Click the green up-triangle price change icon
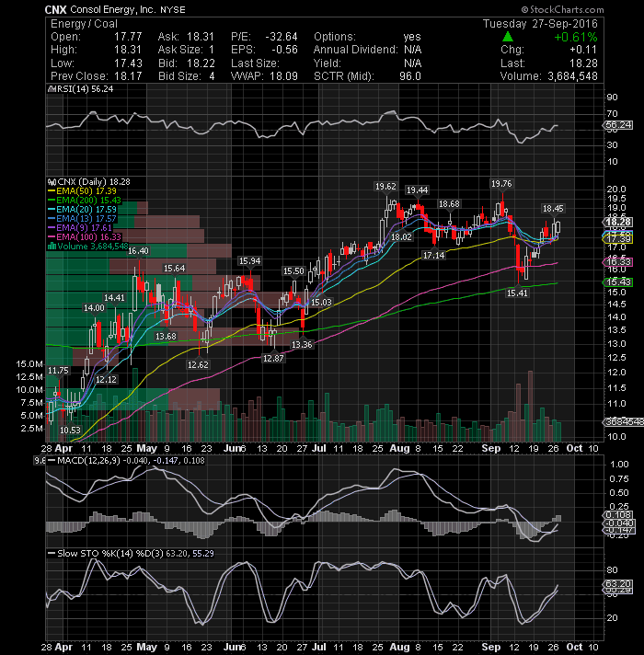Screen dimensions: 644x655 [508, 37]
